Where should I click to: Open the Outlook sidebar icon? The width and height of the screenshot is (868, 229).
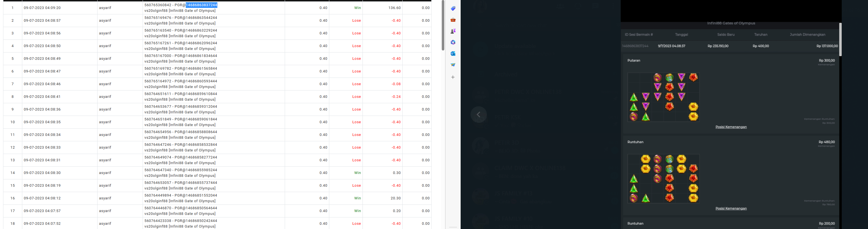click(x=453, y=53)
